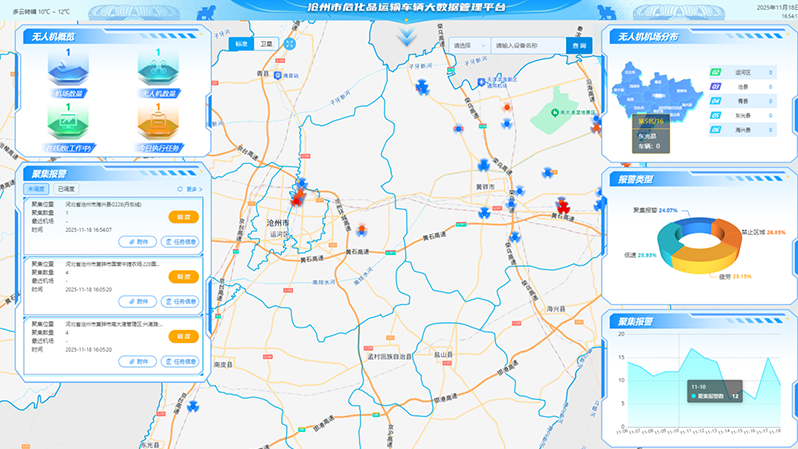Select the 未调度 tab
This screenshot has width=798, height=449.
click(x=38, y=188)
